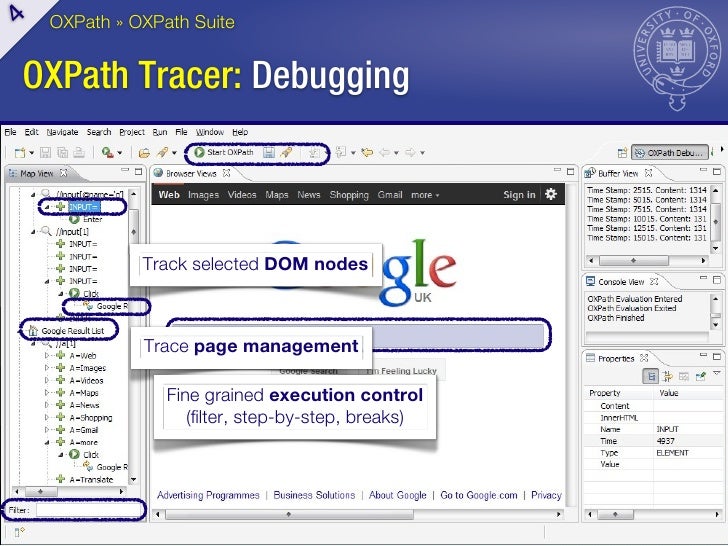Switch to the OXPath Debug perspective
This screenshot has height=546, width=728.
[x=669, y=153]
